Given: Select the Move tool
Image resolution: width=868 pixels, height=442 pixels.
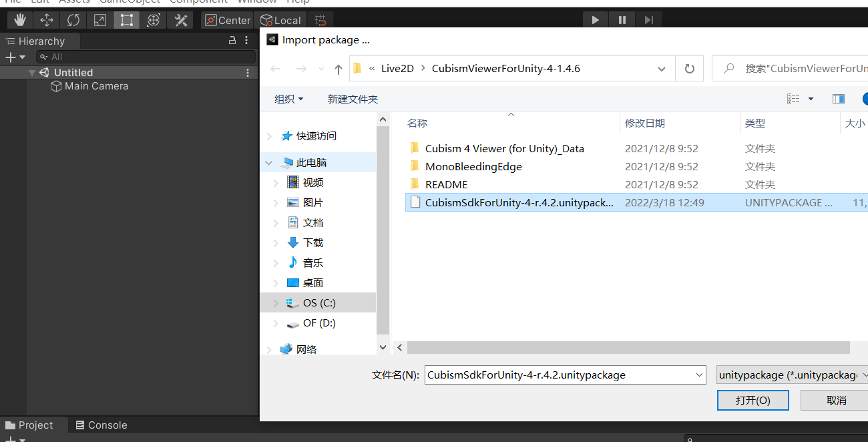Looking at the screenshot, I should pyautogui.click(x=47, y=20).
